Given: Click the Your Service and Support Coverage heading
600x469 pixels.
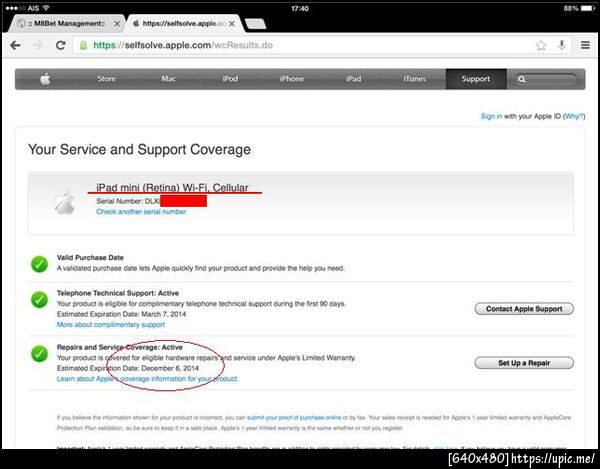Looking at the screenshot, I should pos(139,150).
